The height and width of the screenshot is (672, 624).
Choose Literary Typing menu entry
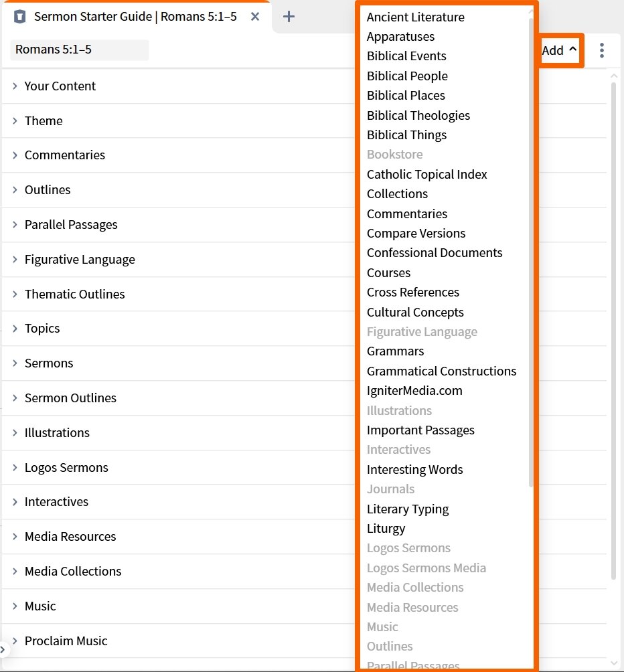[407, 509]
